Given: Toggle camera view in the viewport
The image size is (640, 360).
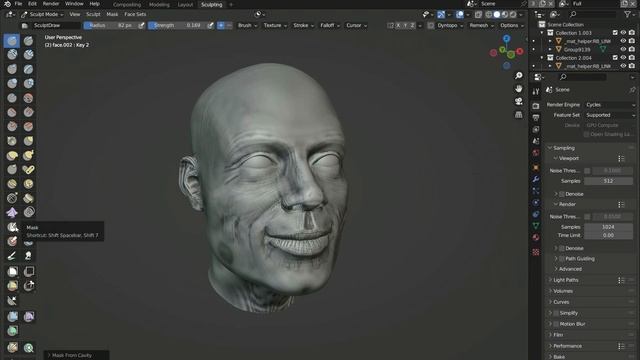Looking at the screenshot, I should click(518, 101).
